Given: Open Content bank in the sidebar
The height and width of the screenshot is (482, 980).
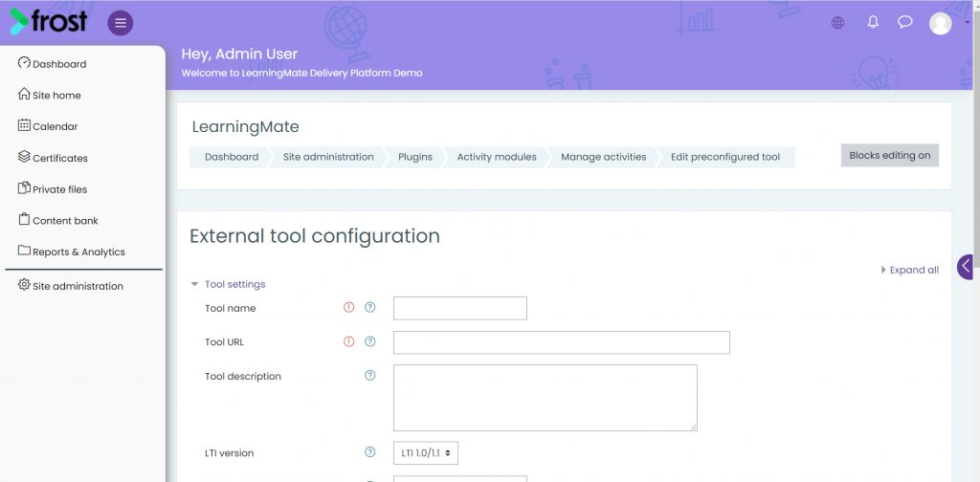Looking at the screenshot, I should tap(65, 221).
